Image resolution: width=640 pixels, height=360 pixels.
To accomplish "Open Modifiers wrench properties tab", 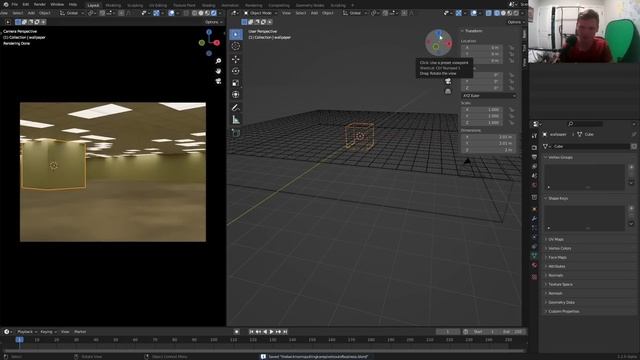I will coord(534,219).
